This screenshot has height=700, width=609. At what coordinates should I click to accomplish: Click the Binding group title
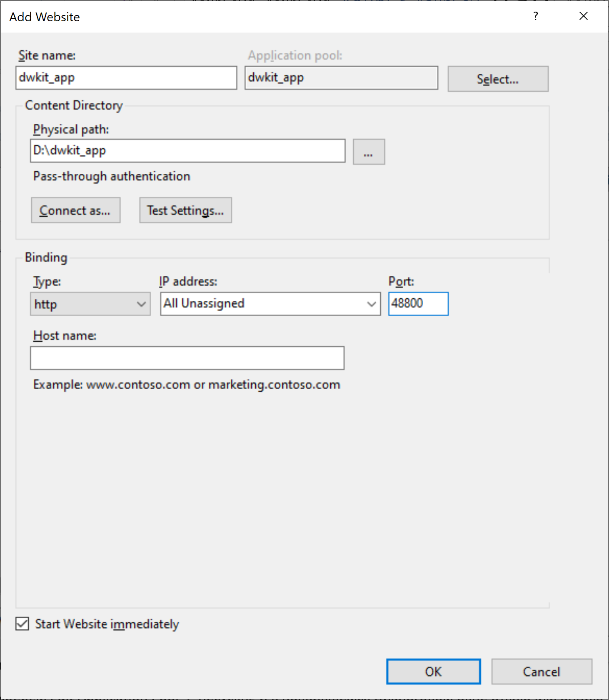coord(46,257)
